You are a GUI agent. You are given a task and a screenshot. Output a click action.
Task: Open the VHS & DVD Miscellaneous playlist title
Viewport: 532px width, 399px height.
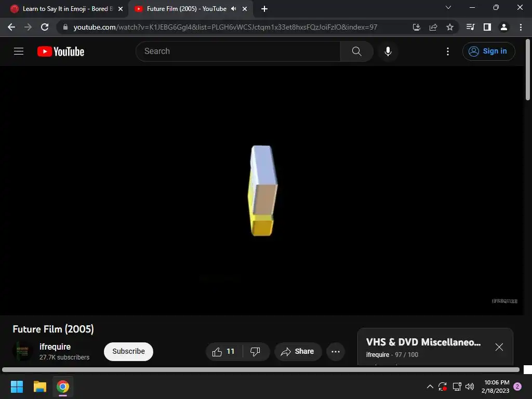coord(423,342)
